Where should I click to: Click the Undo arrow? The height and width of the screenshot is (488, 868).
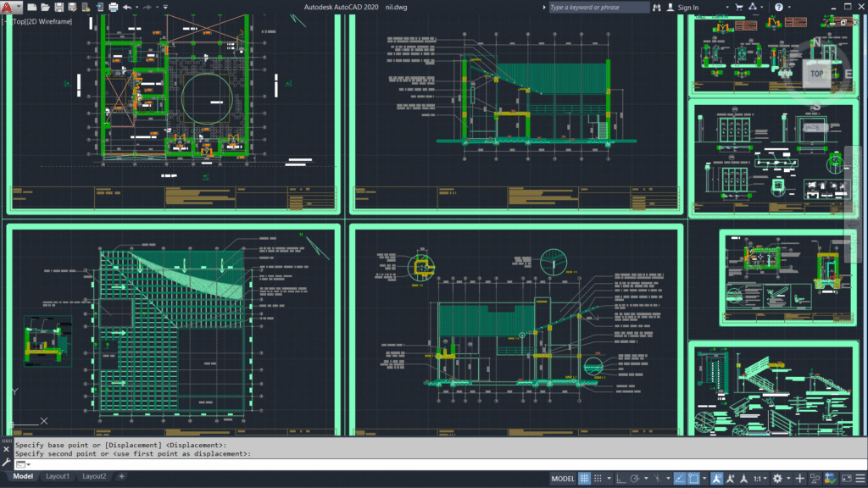point(127,7)
